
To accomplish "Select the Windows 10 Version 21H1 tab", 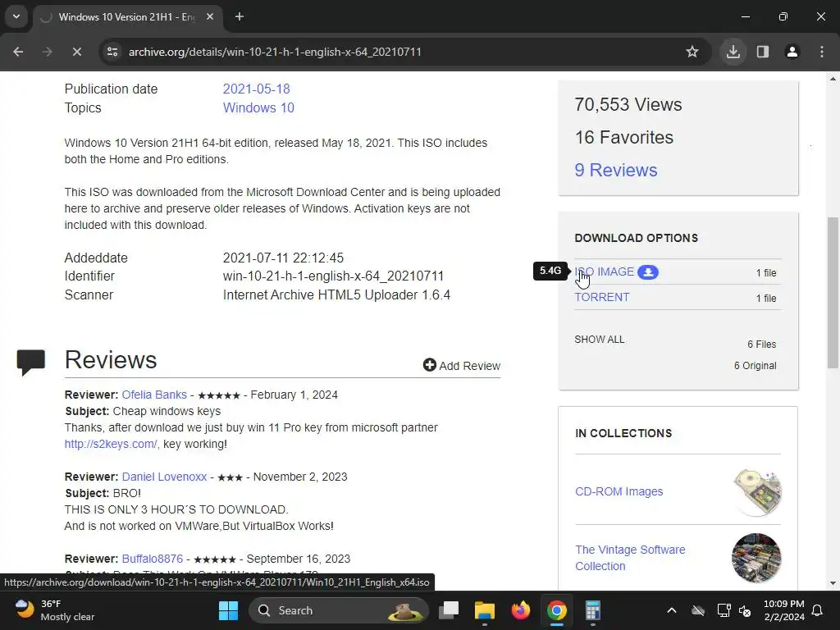I will pyautogui.click(x=127, y=17).
